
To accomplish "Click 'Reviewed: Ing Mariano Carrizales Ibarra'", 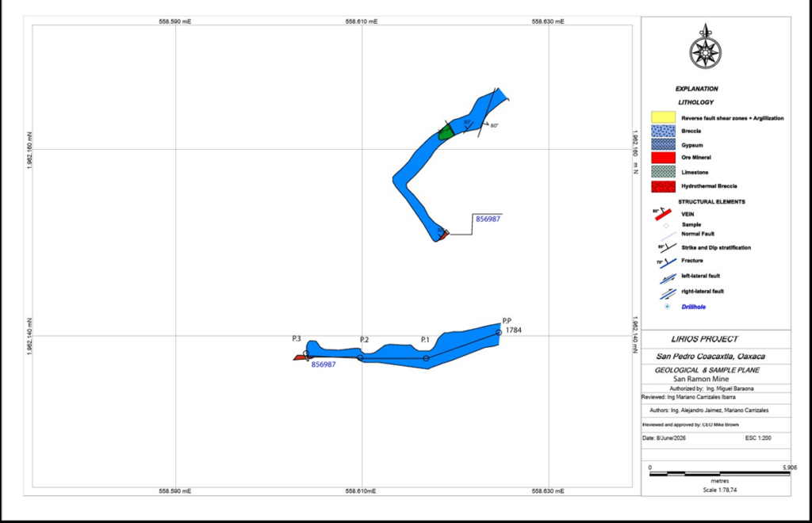I will pyautogui.click(x=688, y=397).
